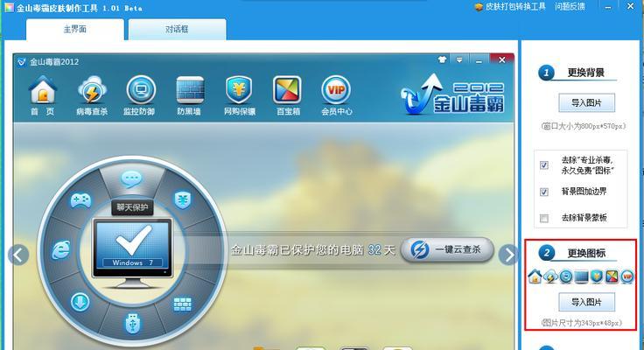Image resolution: width=644 pixels, height=350 pixels.
Task: Click the download arrow icon on dial
Action: pyautogui.click(x=80, y=303)
